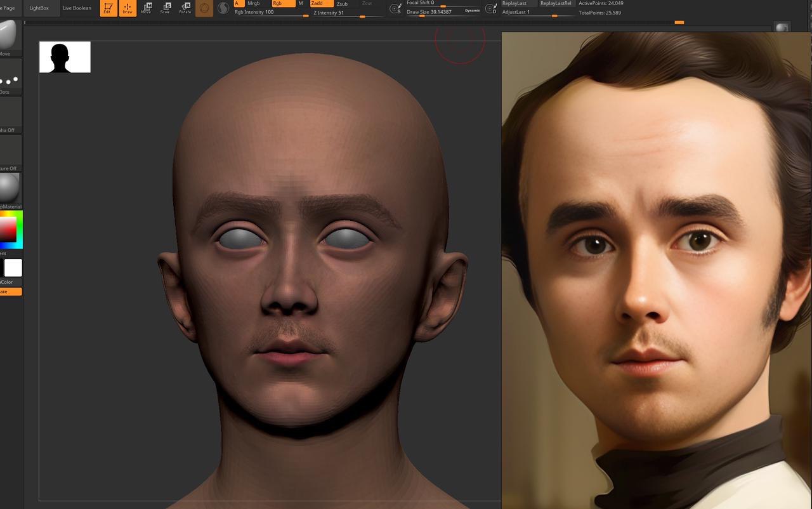
Task: Enable Zsub mode
Action: [342, 4]
